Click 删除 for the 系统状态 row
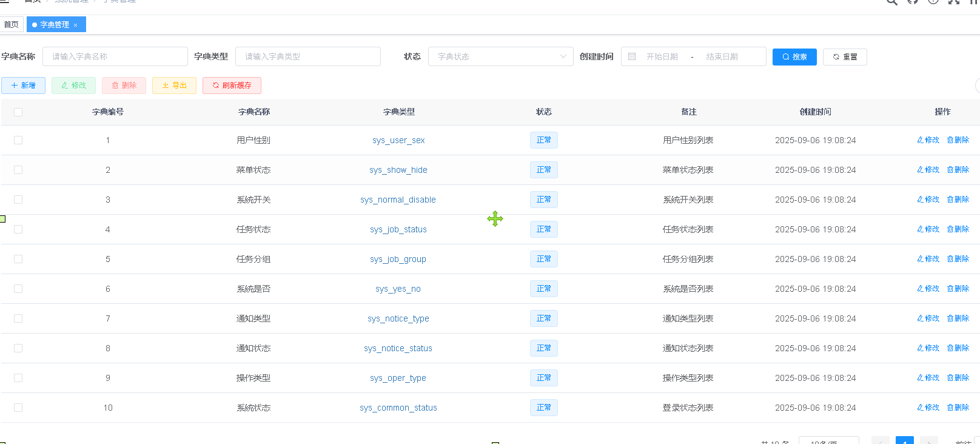The width and height of the screenshot is (980, 444). 958,408
